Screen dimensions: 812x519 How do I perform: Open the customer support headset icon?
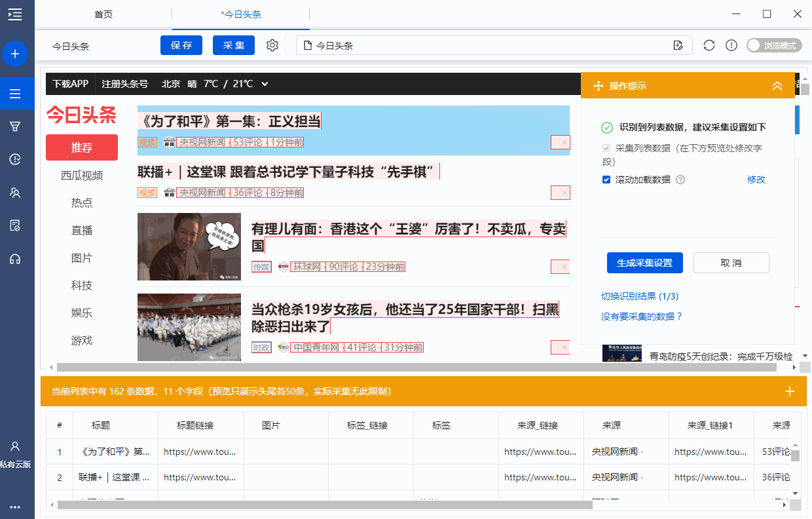pyautogui.click(x=15, y=259)
